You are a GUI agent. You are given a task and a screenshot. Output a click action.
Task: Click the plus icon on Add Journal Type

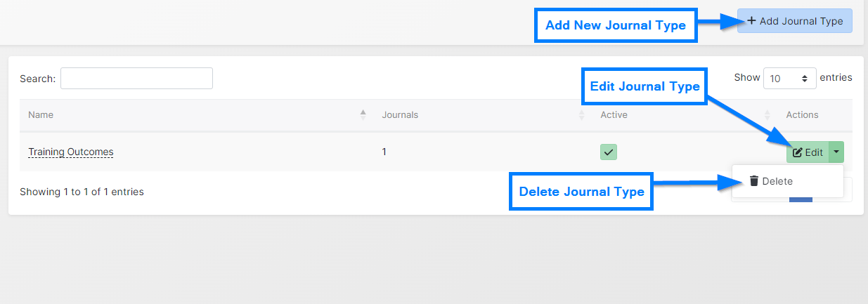point(751,21)
